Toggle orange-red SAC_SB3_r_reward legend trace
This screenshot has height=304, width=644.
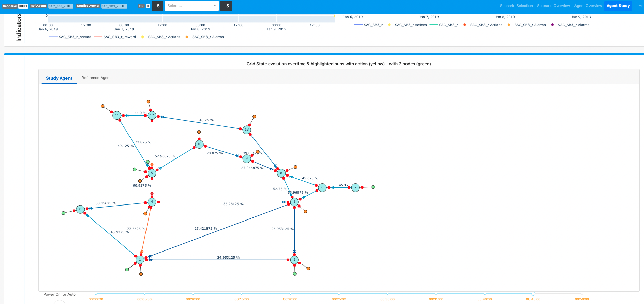coord(115,37)
